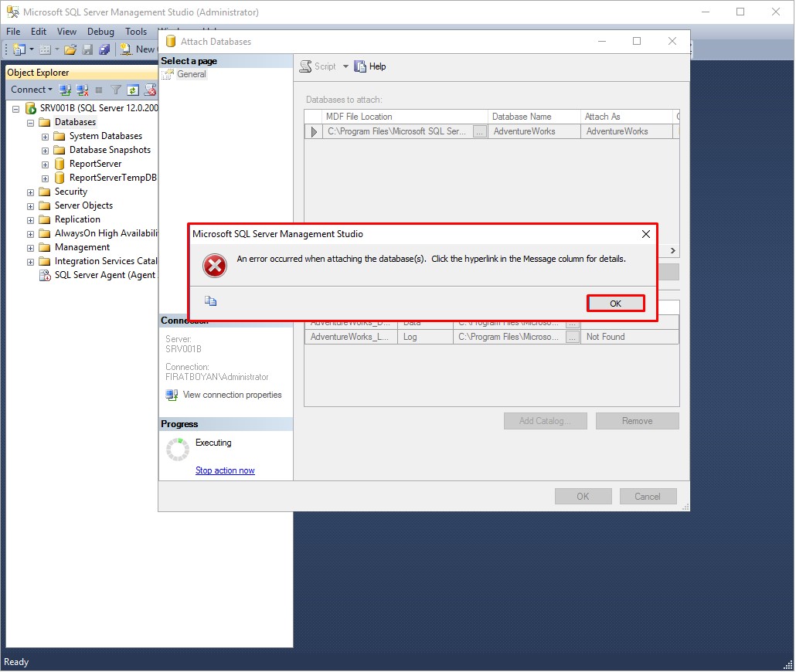Click the View connection properties link
Screen dimensions: 796x672
point(232,395)
